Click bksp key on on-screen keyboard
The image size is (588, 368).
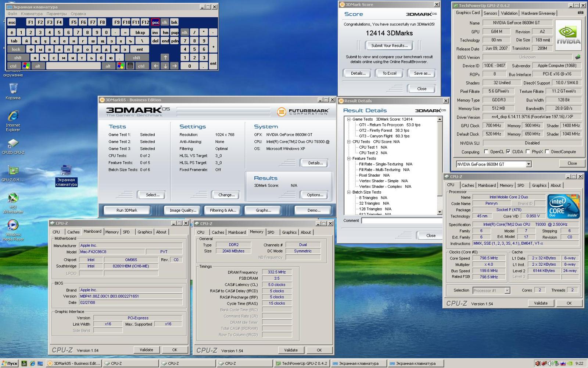tap(140, 32)
